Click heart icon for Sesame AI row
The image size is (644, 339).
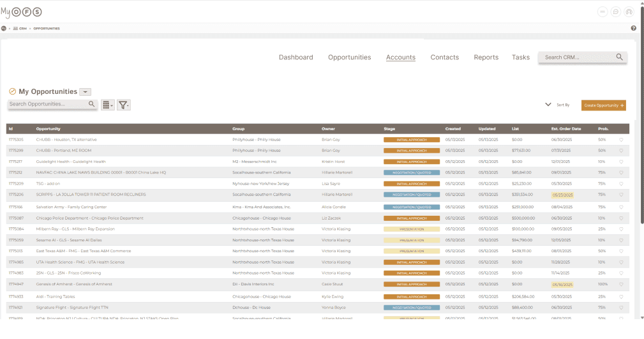[621, 240]
